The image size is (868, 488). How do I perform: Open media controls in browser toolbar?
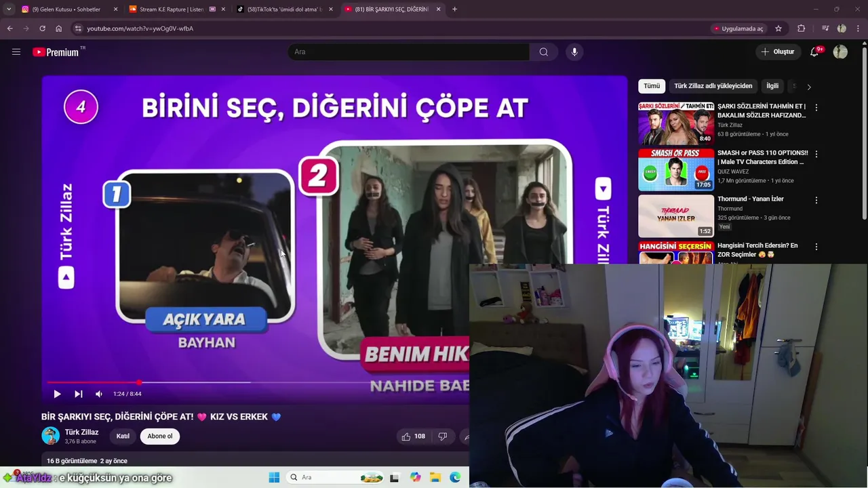825,28
